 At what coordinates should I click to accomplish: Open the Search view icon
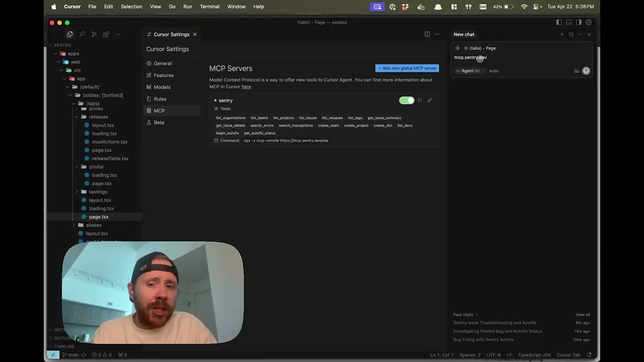click(82, 34)
